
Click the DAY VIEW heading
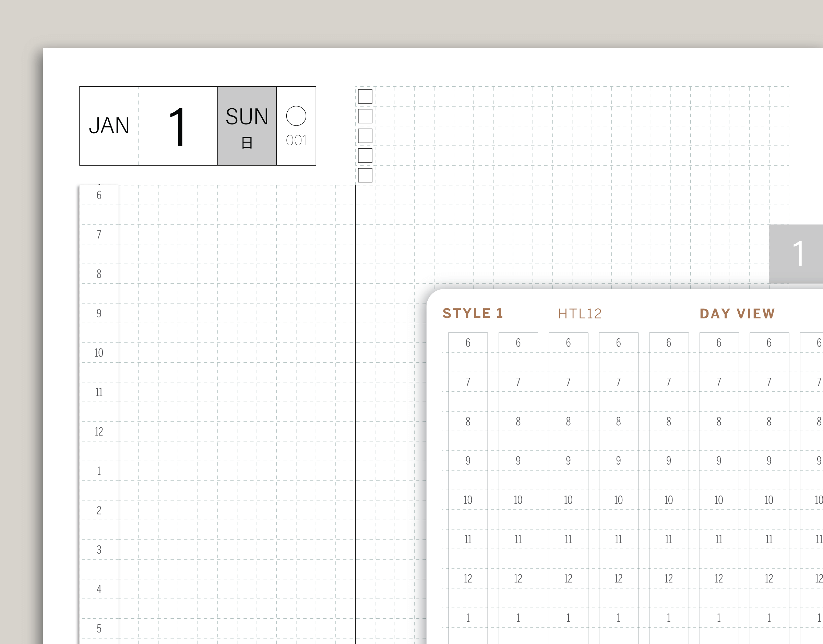click(737, 314)
